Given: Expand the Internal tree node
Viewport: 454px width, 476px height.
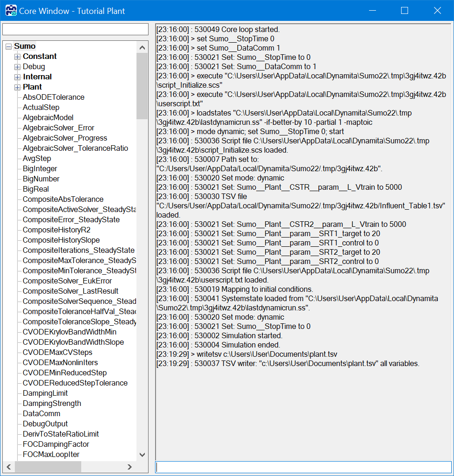Looking at the screenshot, I should pyautogui.click(x=18, y=77).
